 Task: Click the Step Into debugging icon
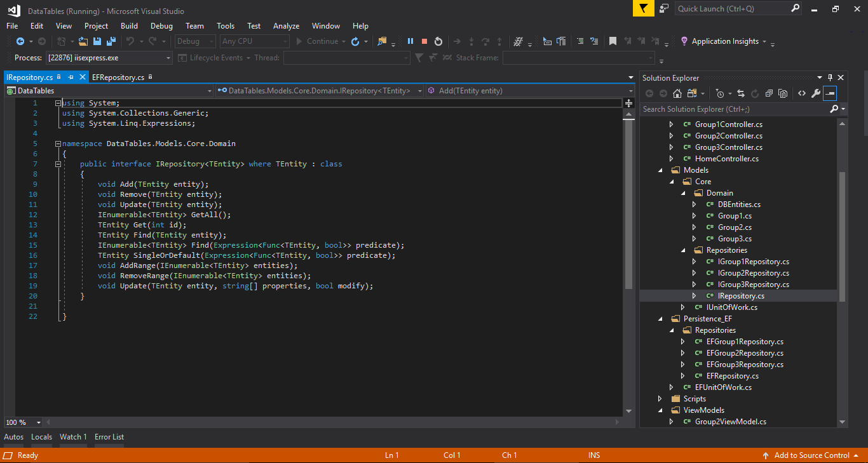pyautogui.click(x=471, y=41)
